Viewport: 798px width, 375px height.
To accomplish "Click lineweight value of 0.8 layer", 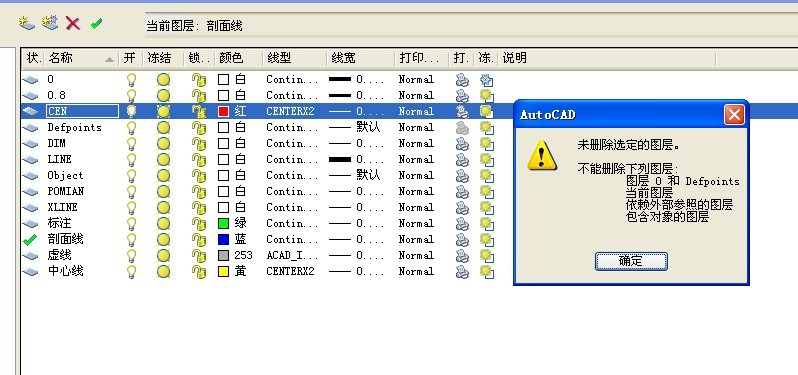I will click(x=369, y=95).
